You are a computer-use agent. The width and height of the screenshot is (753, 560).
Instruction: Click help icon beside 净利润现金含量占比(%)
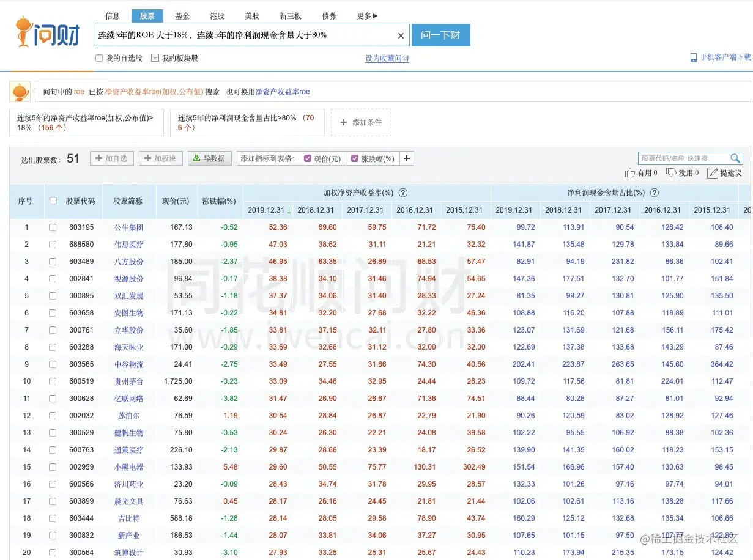[x=654, y=193]
